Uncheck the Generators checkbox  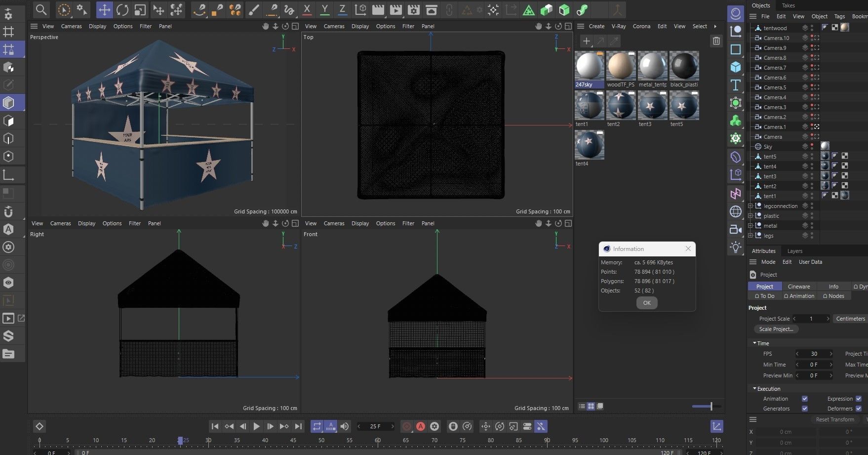[805, 409]
